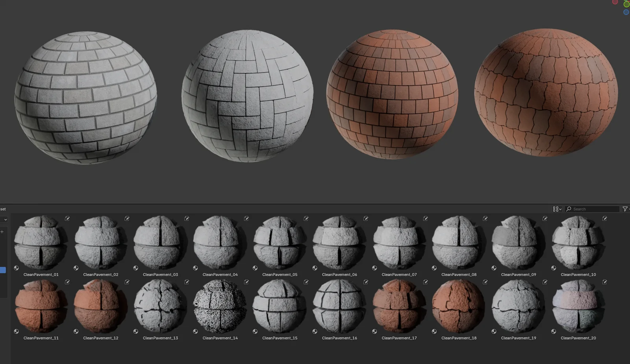Viewport: 630px width, 364px height.
Task: Open the display settings dropdown beside the grid icon
Action: [x=560, y=209]
